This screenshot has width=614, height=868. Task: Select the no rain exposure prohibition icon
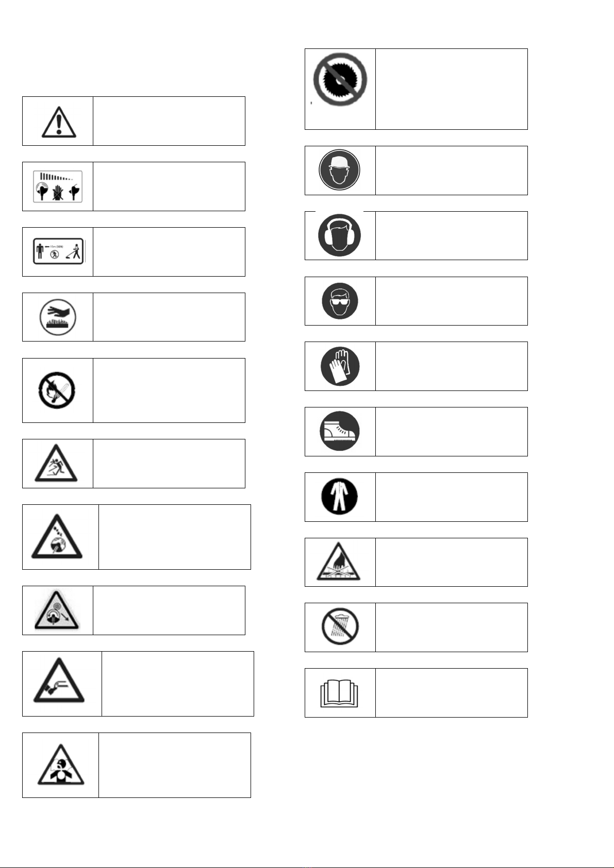339,627
